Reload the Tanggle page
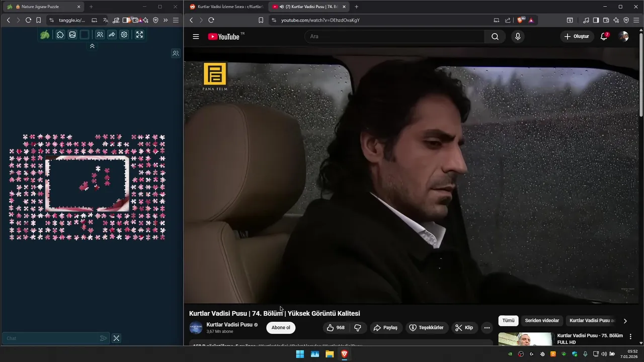Image resolution: width=644 pixels, height=362 pixels. (x=28, y=20)
